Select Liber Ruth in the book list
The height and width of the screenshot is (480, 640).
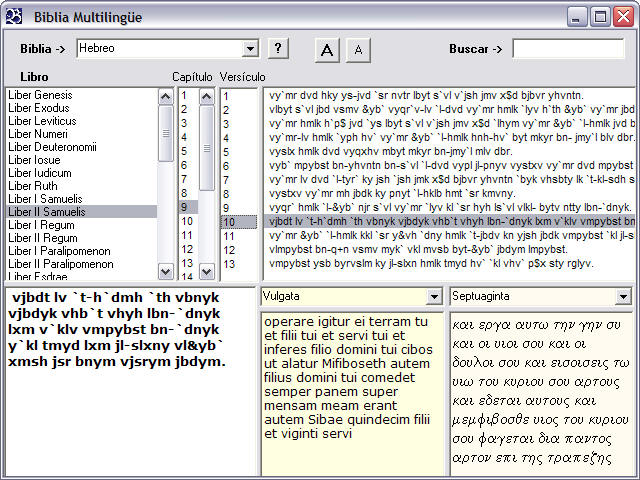tap(82, 186)
